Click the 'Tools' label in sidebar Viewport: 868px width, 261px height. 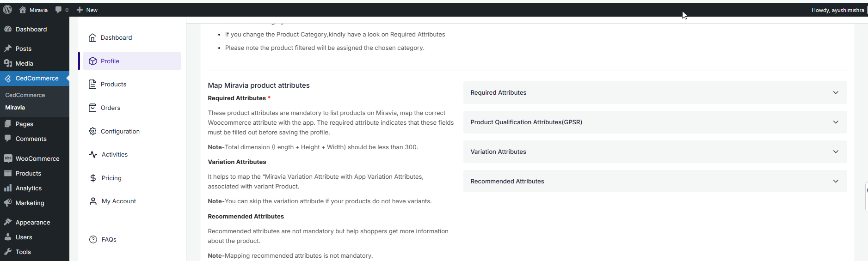[23, 252]
